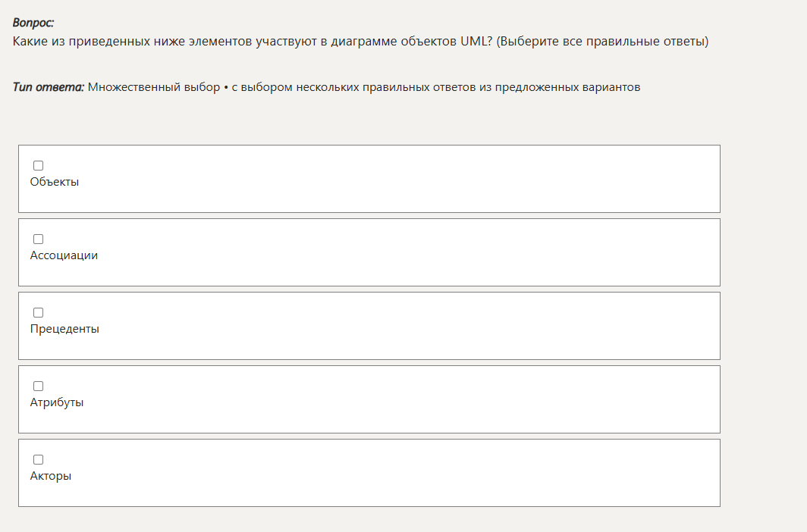Click the "Прецеденты" answer label text
Screen dimensions: 807x532
click(64, 329)
